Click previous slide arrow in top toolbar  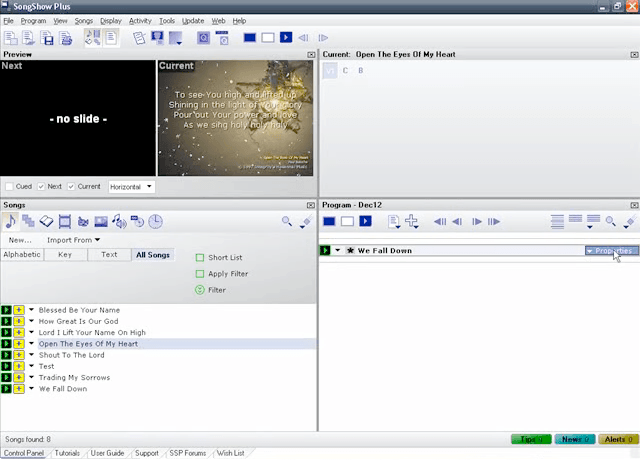tap(303, 38)
